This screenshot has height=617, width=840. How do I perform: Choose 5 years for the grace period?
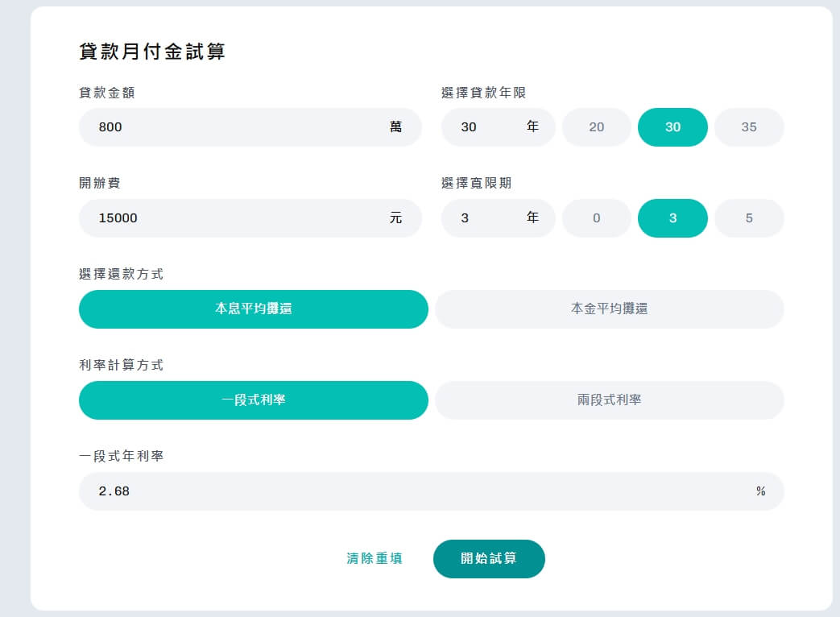pyautogui.click(x=749, y=217)
